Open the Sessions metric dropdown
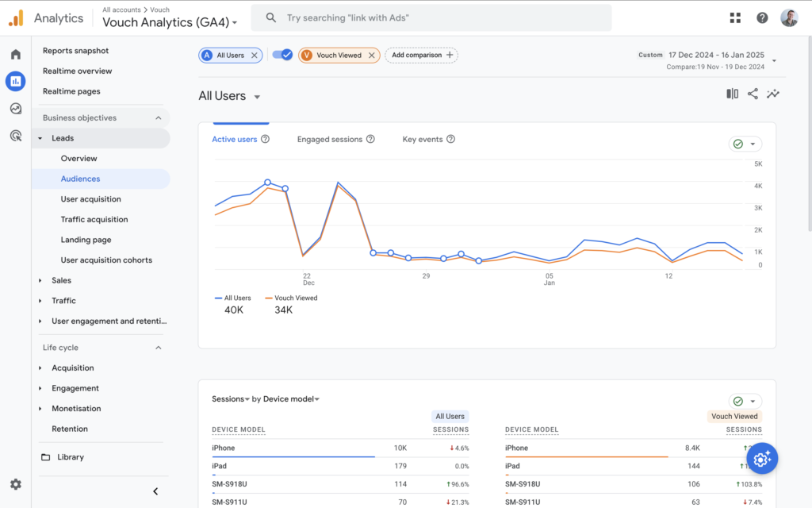 coord(231,399)
